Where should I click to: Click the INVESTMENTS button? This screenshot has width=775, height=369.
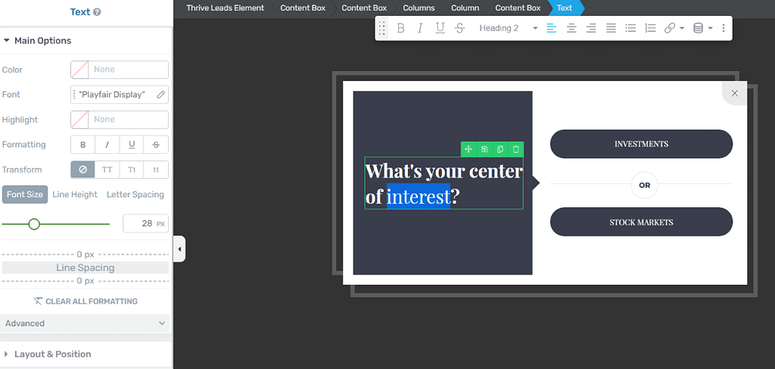641,144
